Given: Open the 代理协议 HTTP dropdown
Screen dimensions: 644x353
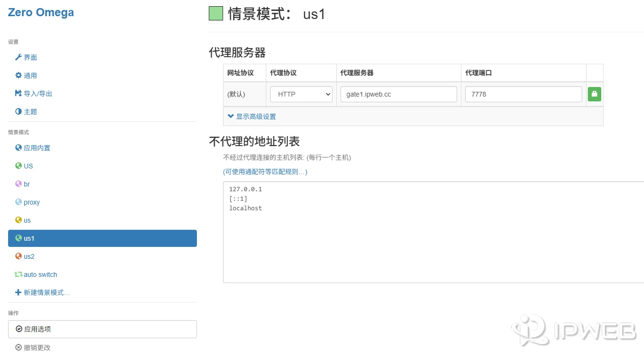Looking at the screenshot, I should pyautogui.click(x=301, y=94).
